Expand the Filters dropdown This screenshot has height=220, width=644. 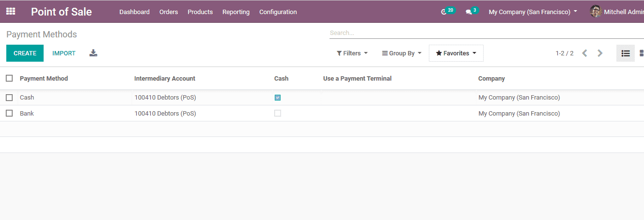click(352, 53)
